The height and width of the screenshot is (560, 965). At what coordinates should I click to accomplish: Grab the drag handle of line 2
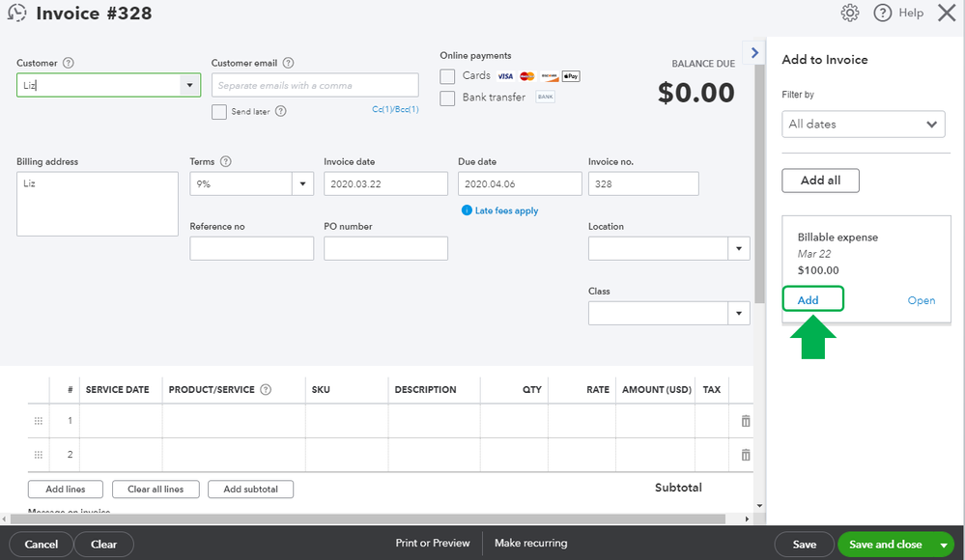point(39,455)
